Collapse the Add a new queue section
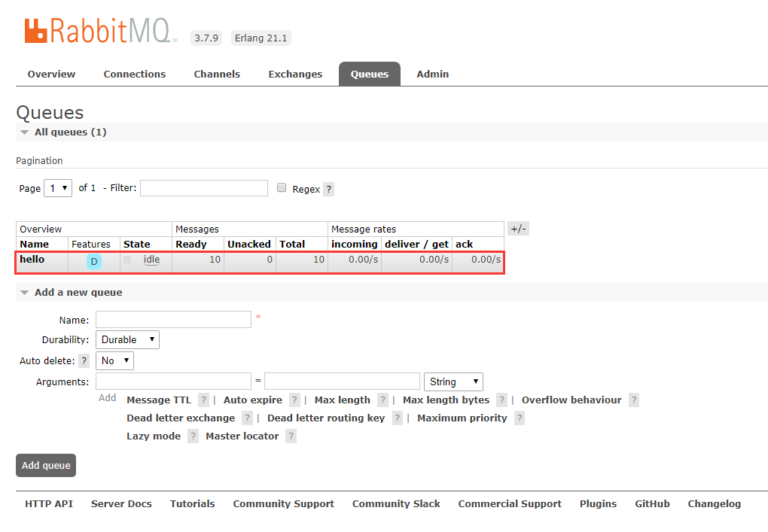 click(72, 292)
